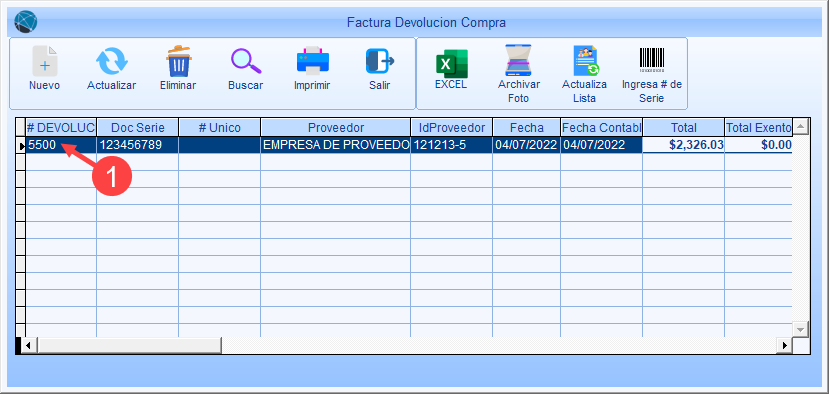Select the Doc Serie column header
This screenshot has width=829, height=394.
pyautogui.click(x=137, y=127)
